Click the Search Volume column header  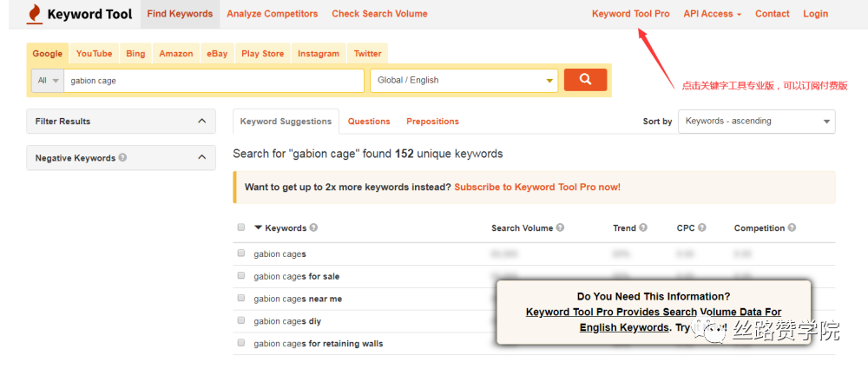[x=522, y=227]
